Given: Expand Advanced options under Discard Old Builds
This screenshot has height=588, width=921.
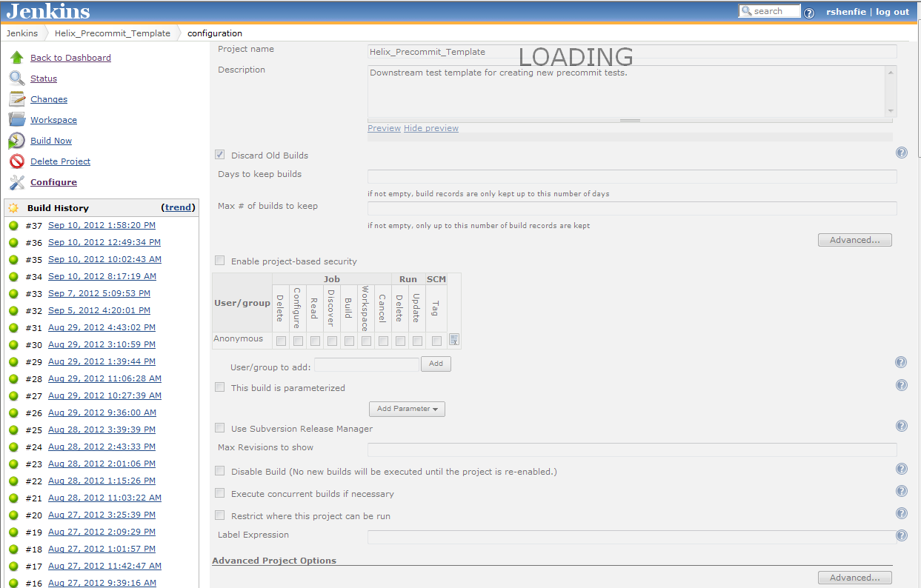Looking at the screenshot, I should click(x=854, y=240).
